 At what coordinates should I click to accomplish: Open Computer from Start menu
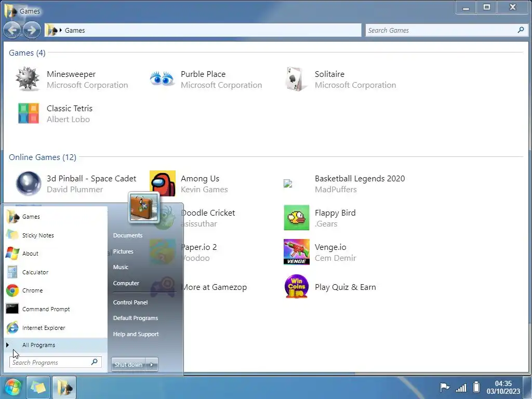click(126, 283)
